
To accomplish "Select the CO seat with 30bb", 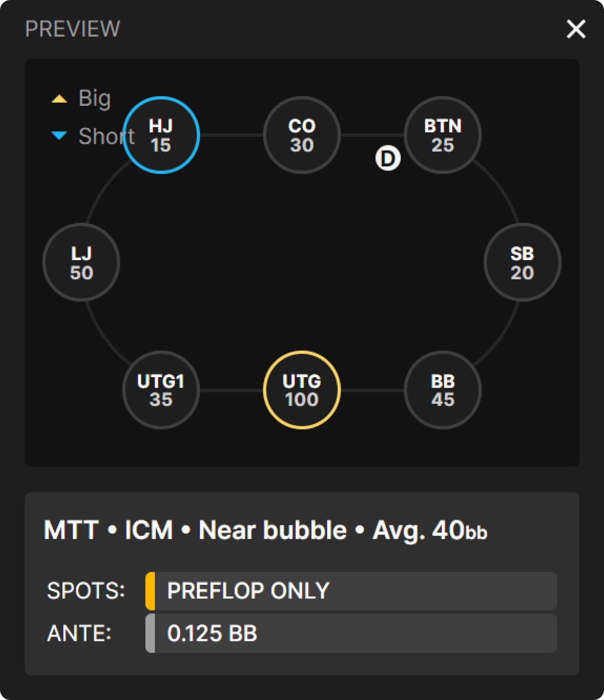I will coord(302,135).
